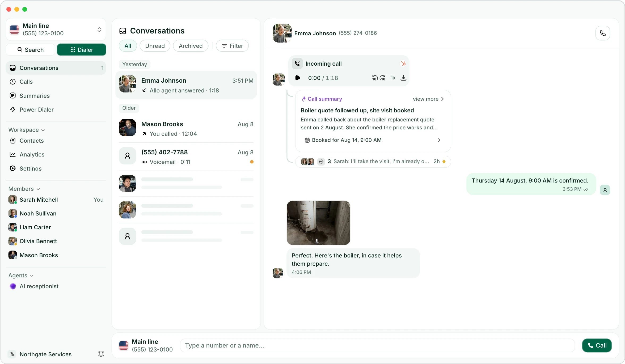Open Emma Johnson conversation
This screenshot has height=364, width=625.
click(186, 85)
